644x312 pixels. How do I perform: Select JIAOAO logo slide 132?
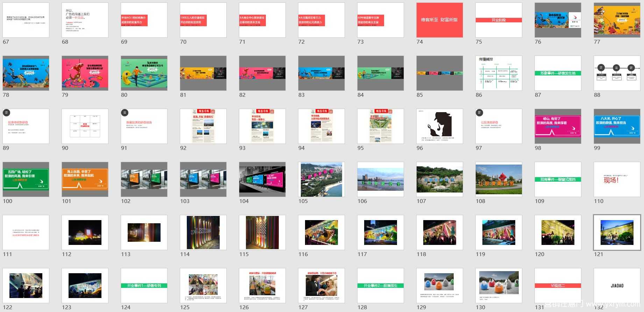pos(617,285)
